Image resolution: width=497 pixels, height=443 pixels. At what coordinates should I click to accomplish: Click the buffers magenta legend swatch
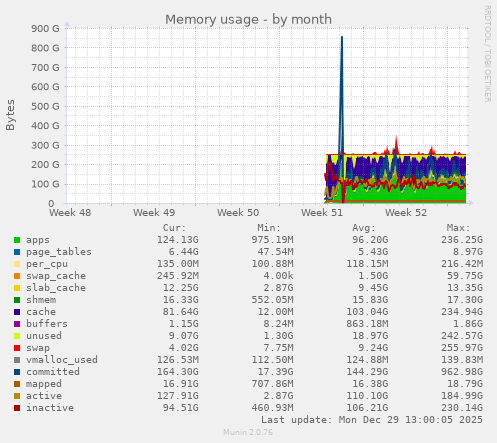pyautogui.click(x=17, y=324)
